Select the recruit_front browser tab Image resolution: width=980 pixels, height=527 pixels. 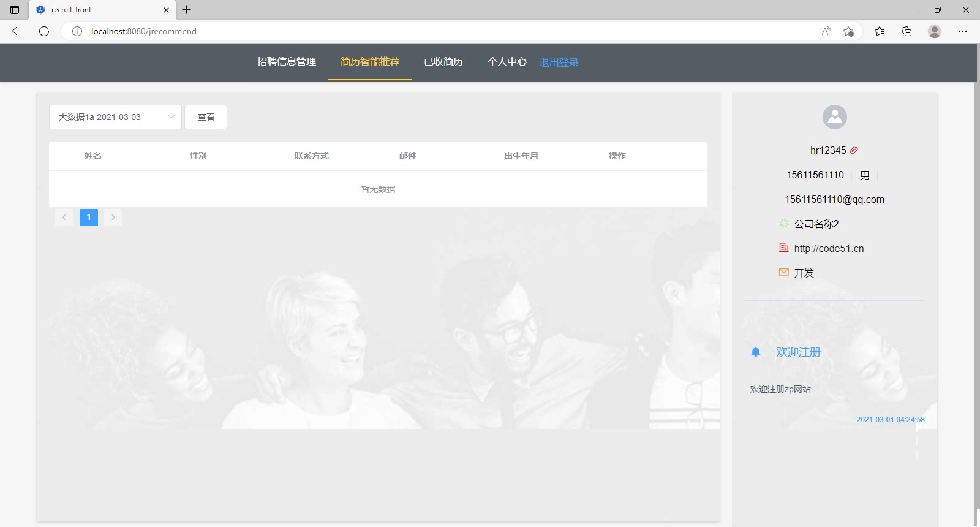pyautogui.click(x=102, y=10)
